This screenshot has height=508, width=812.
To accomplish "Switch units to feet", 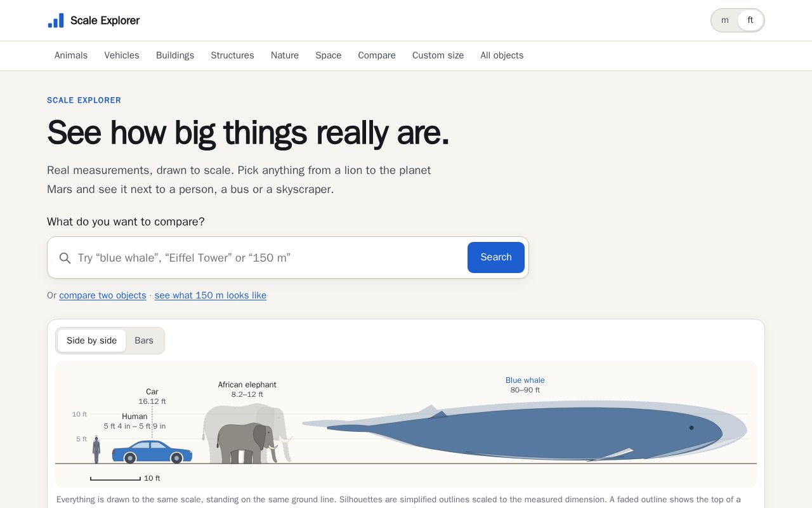I will 750,20.
